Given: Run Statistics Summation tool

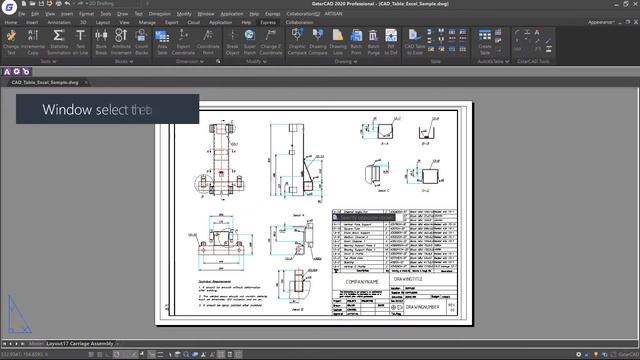Looking at the screenshot, I should coord(59,42).
